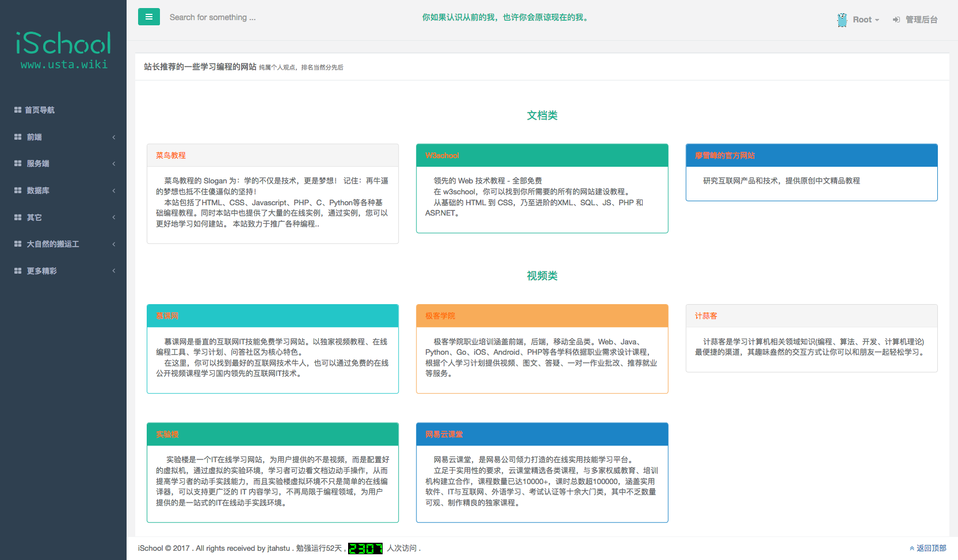Open the 管理后台 admin link
This screenshot has width=958, height=560.
921,20
